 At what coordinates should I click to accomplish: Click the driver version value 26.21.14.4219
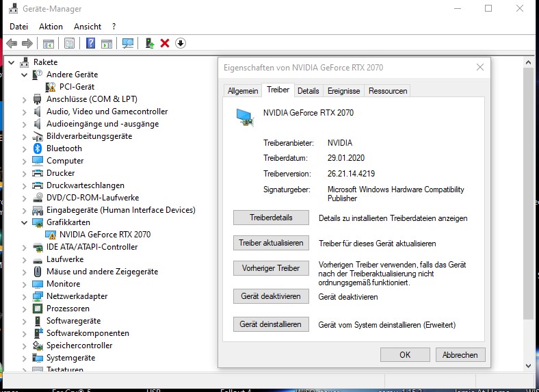tap(351, 174)
